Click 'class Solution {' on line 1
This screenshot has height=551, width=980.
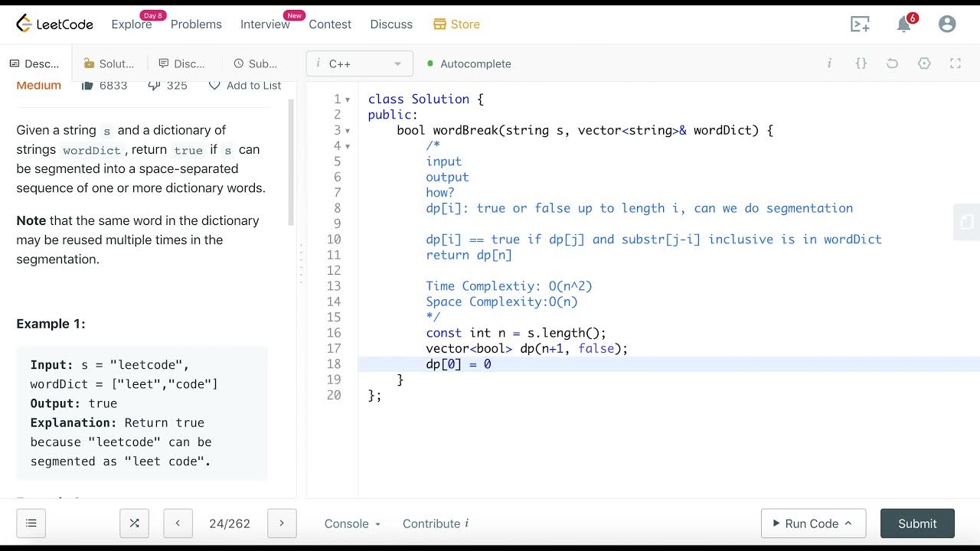[426, 99]
